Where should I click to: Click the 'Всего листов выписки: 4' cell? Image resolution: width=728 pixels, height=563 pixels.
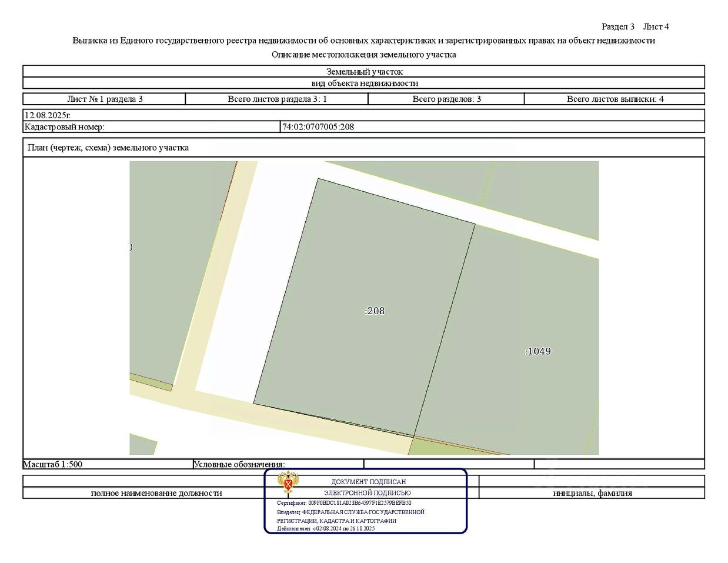tap(615, 99)
